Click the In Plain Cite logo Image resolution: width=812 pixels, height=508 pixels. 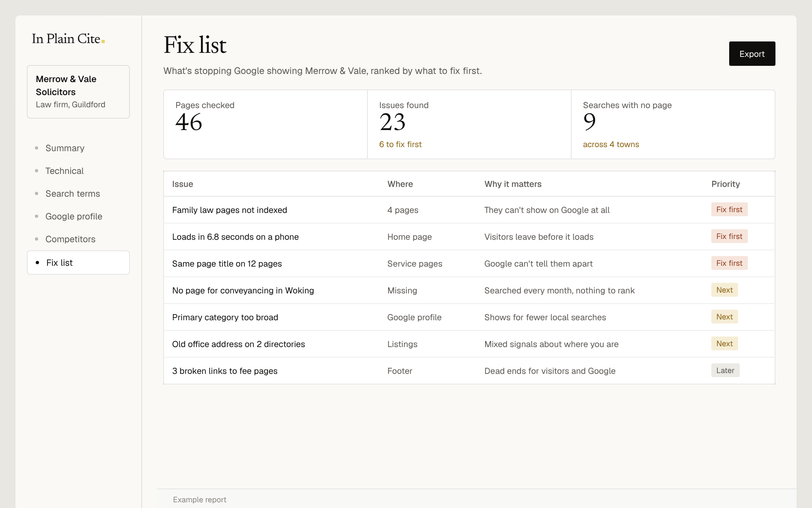pos(68,39)
